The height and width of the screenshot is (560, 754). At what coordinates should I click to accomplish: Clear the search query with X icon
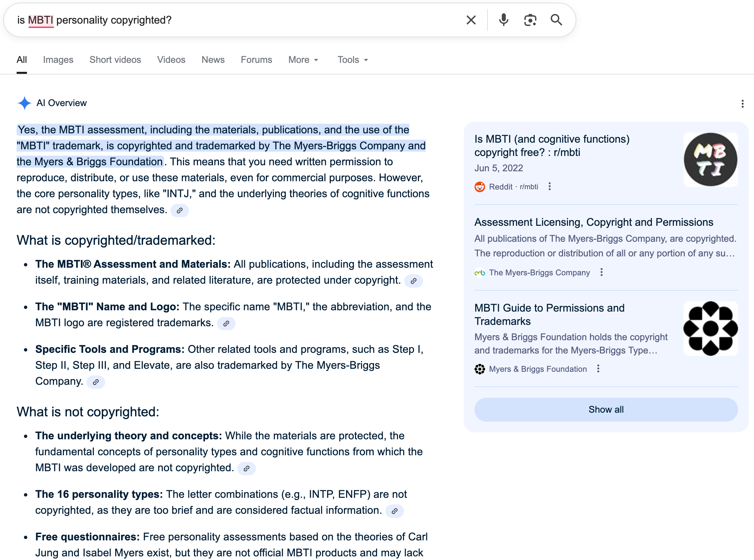coord(471,20)
